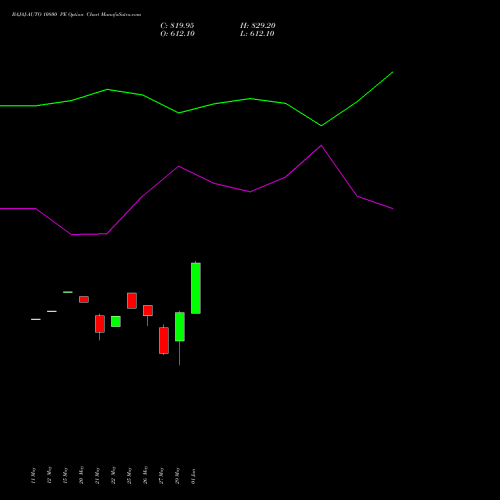
Task: Click the green indicator line's final peak
Action: point(393,72)
